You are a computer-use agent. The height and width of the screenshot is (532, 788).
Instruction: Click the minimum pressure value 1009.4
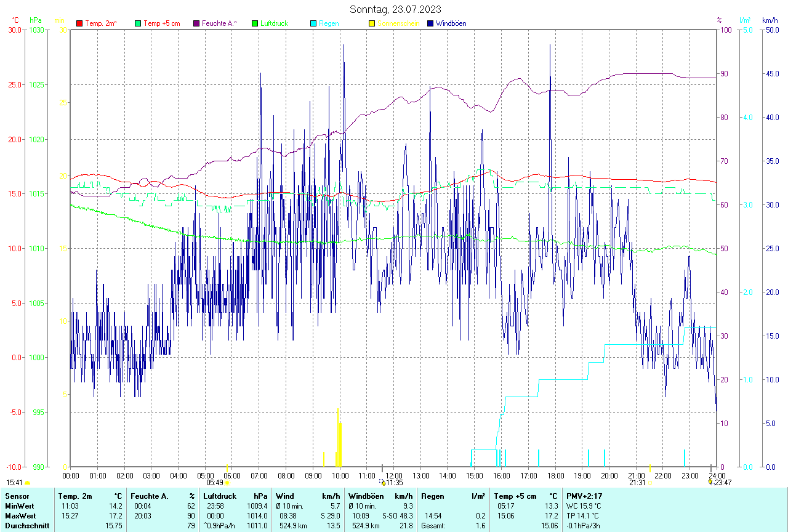(x=257, y=506)
